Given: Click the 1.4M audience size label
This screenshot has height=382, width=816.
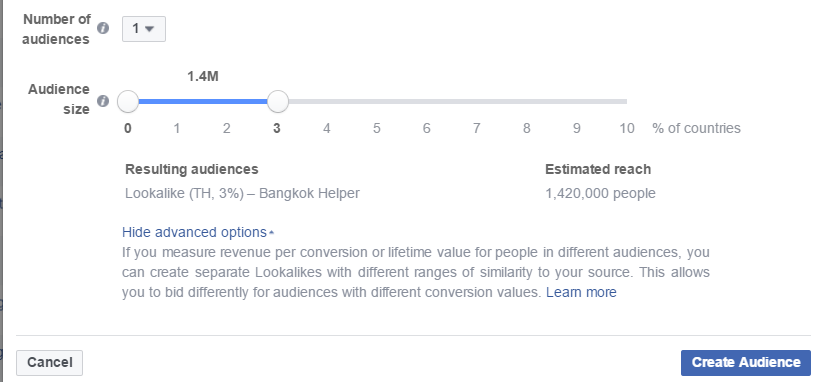Looking at the screenshot, I should (203, 77).
